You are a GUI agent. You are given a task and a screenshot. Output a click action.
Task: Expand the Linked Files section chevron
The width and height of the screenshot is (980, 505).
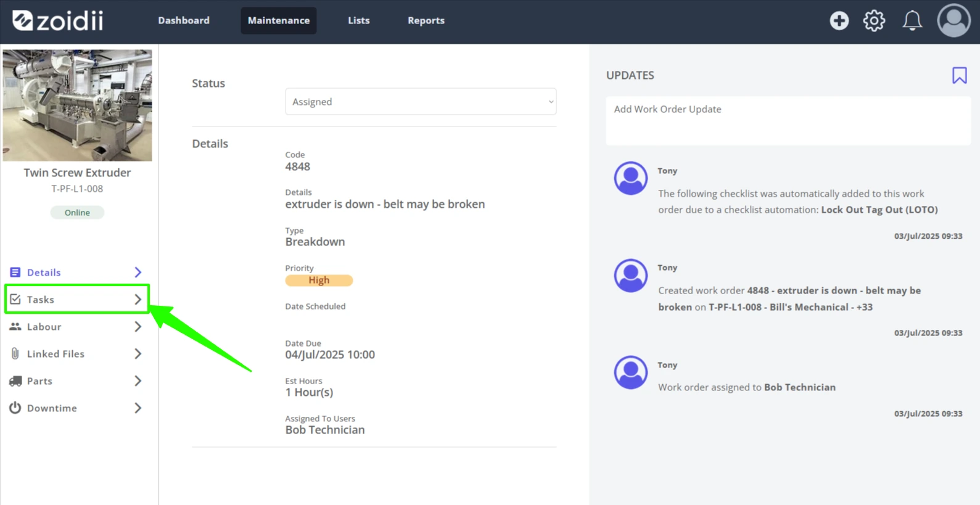point(138,353)
